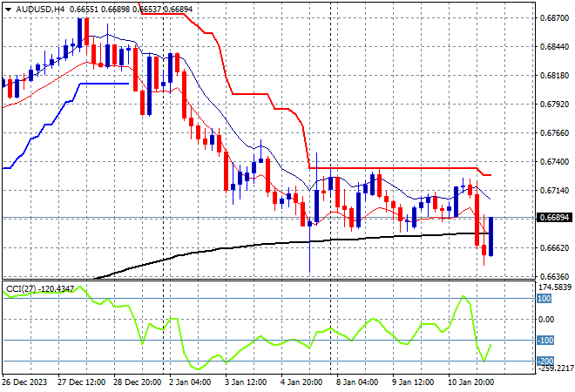Click the CCI -200 level label
575x392 pixels.
(544, 361)
